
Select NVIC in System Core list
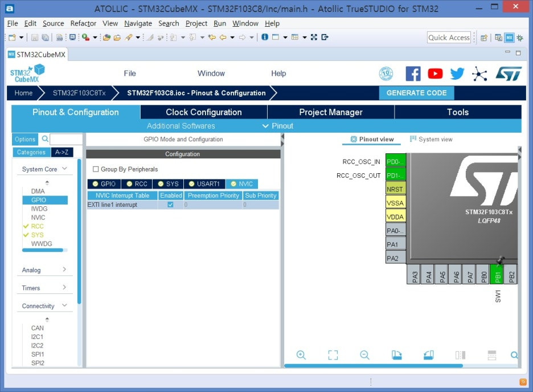tap(38, 217)
